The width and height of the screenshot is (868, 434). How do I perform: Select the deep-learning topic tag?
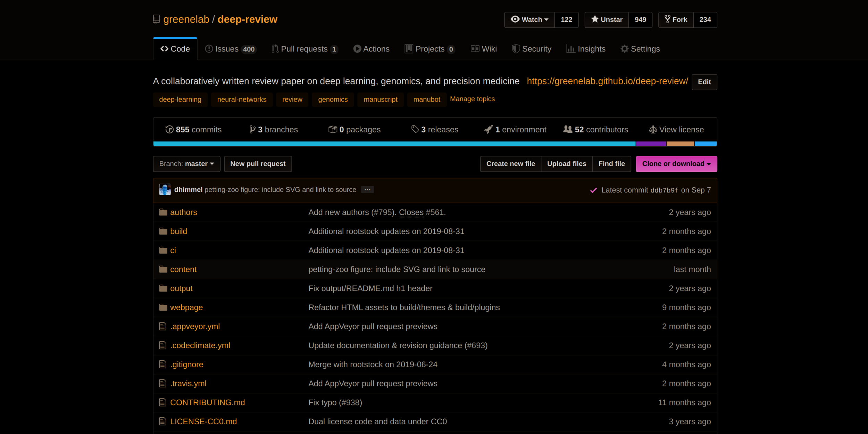pos(180,99)
